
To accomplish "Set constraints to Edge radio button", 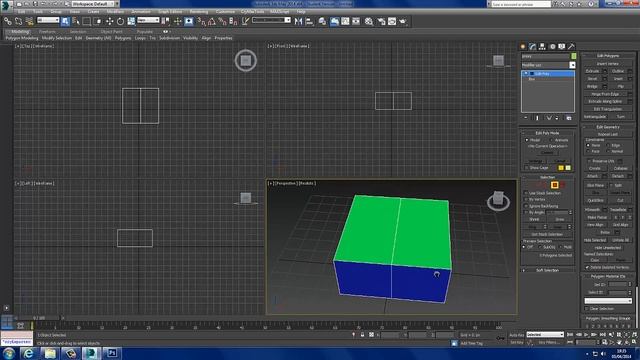I will click(609, 145).
